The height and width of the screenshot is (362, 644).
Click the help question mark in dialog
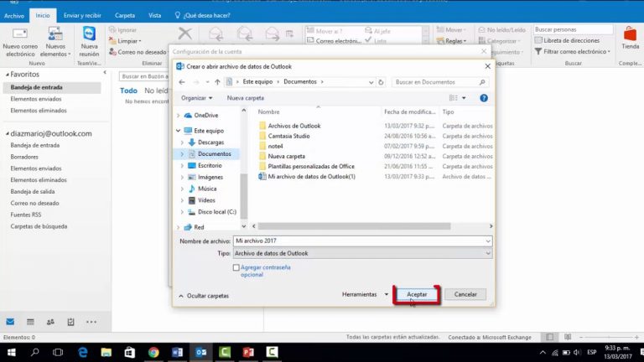pos(484,98)
